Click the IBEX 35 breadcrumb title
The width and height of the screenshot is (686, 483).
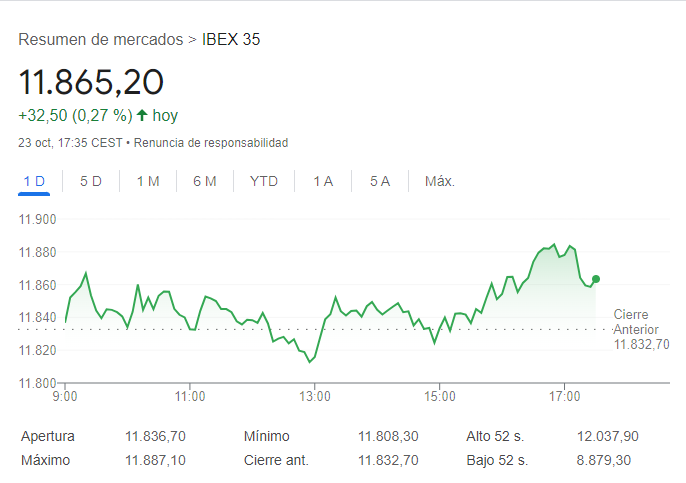coord(231,39)
